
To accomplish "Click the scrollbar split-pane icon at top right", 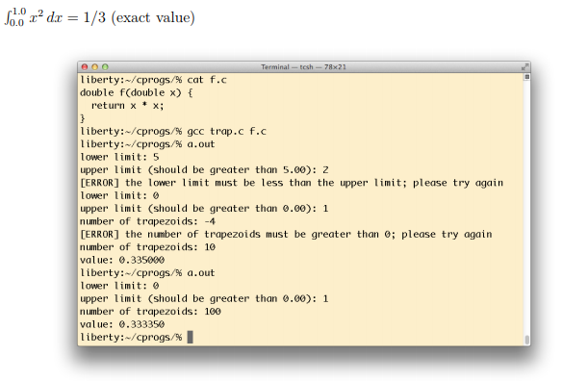I will 526,77.
